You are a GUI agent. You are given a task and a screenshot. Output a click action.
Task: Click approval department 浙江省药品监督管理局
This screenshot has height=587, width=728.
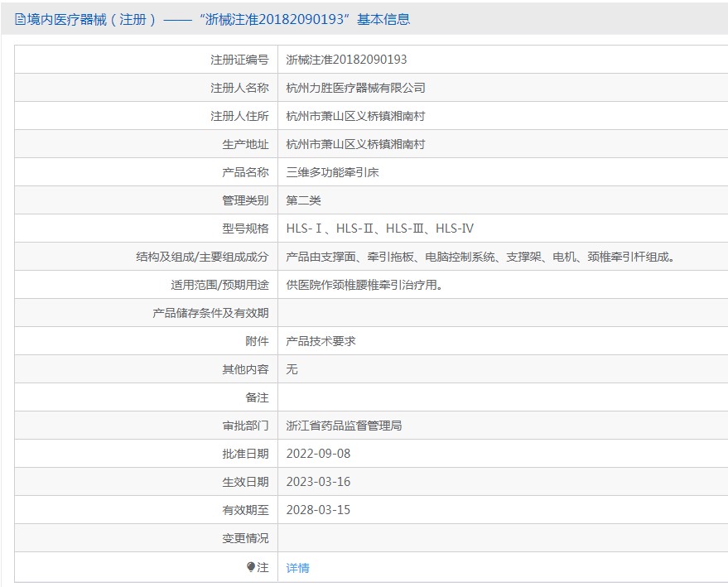[x=344, y=426]
